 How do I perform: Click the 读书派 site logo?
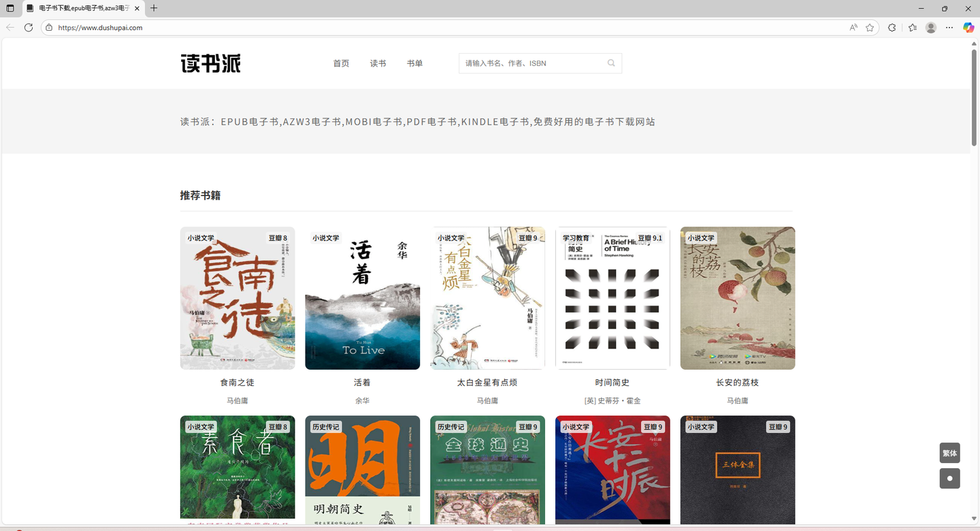(210, 63)
